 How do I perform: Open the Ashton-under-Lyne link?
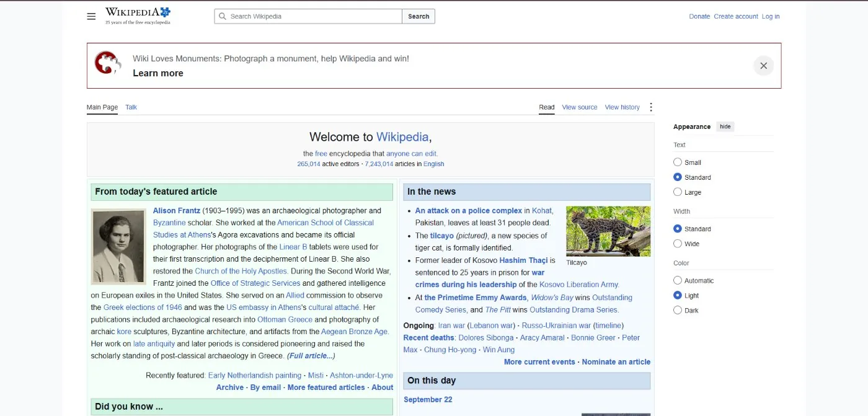(361, 376)
